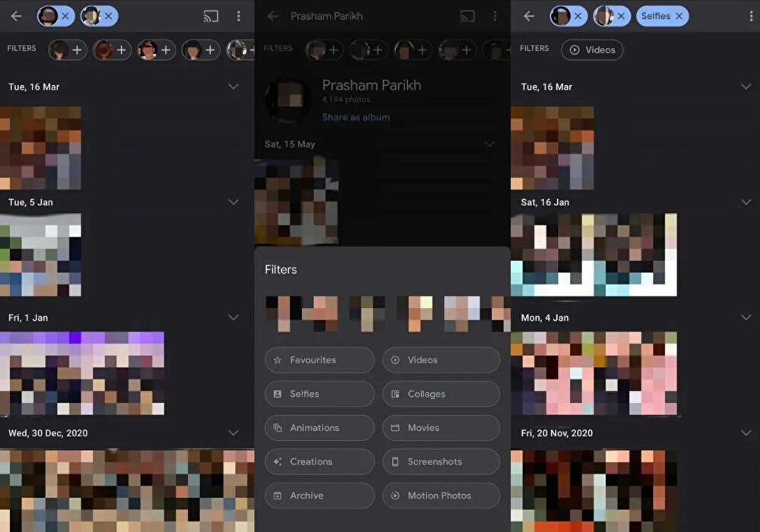The height and width of the screenshot is (532, 760).
Task: Collapse the Mon, 4 Jan section
Action: click(746, 318)
